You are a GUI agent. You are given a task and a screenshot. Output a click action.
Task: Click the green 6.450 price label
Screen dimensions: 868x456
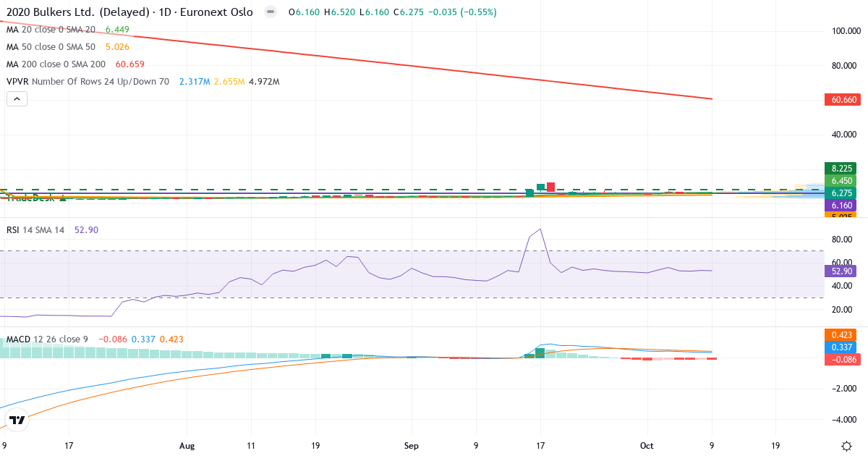click(842, 180)
